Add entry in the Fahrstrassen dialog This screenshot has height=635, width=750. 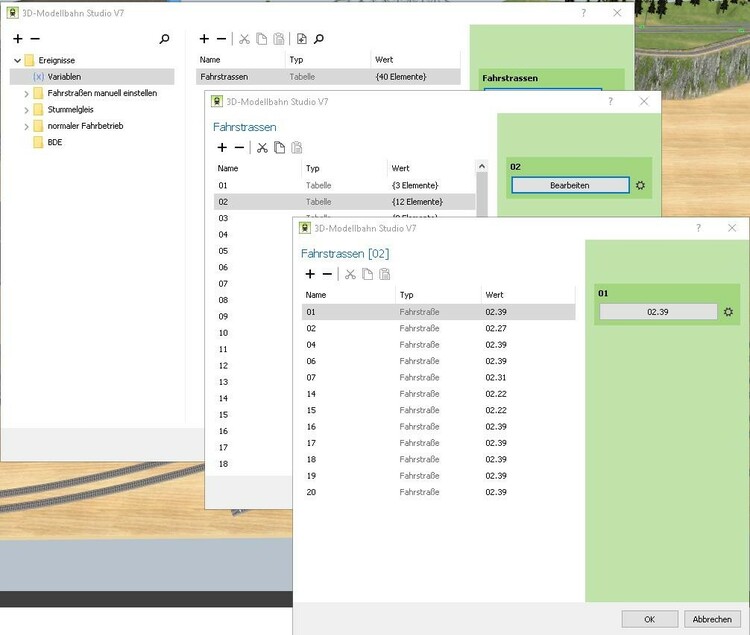pos(222,147)
